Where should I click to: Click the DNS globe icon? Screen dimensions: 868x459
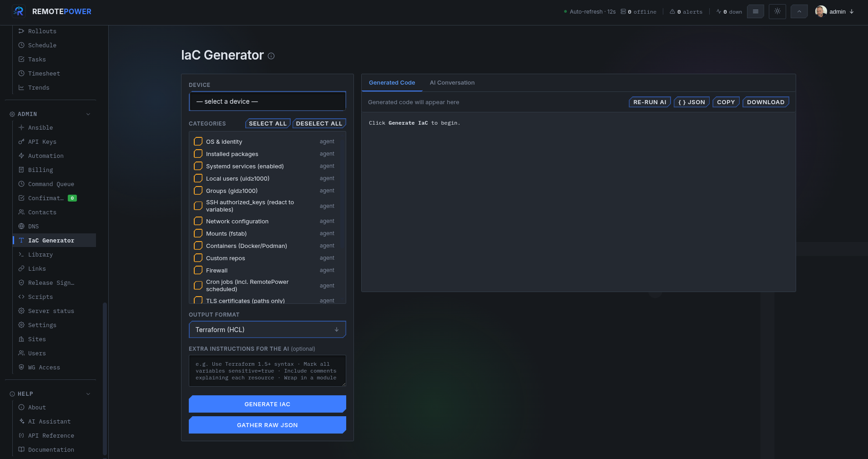pos(21,226)
